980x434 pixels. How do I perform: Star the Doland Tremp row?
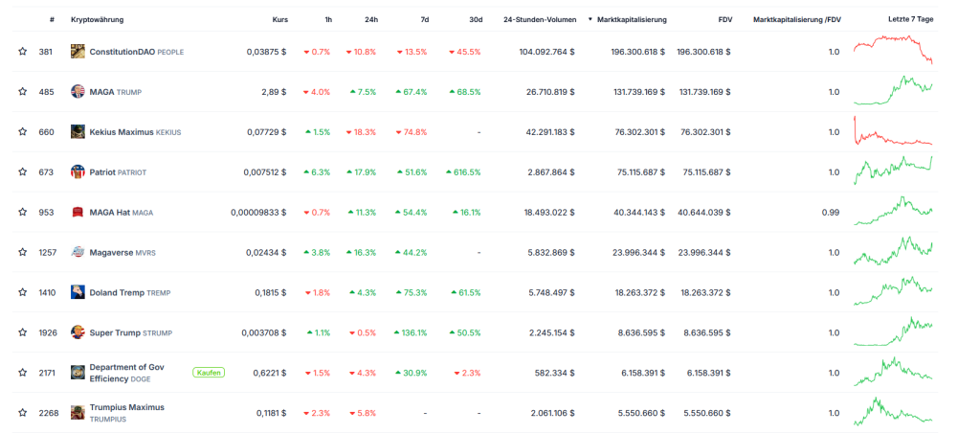pos(23,292)
